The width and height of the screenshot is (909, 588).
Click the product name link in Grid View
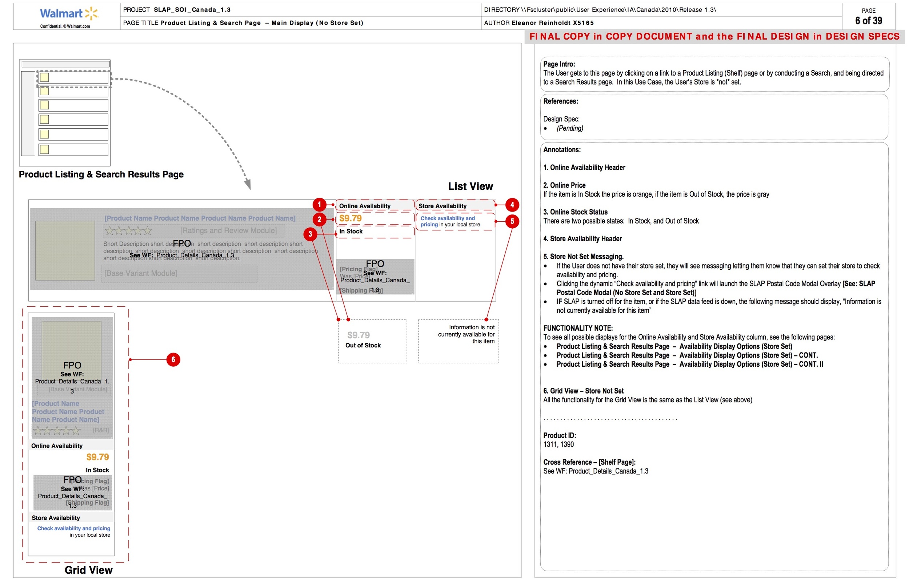(x=68, y=412)
